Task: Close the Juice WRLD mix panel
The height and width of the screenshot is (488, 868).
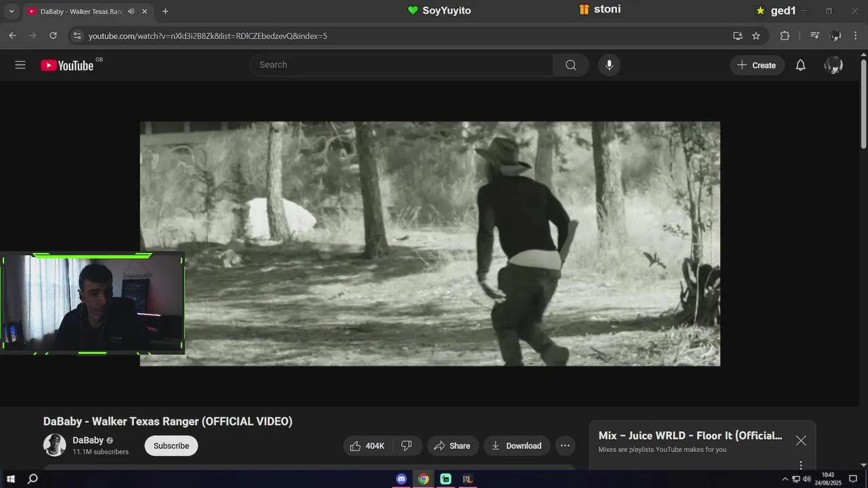Action: click(x=801, y=441)
